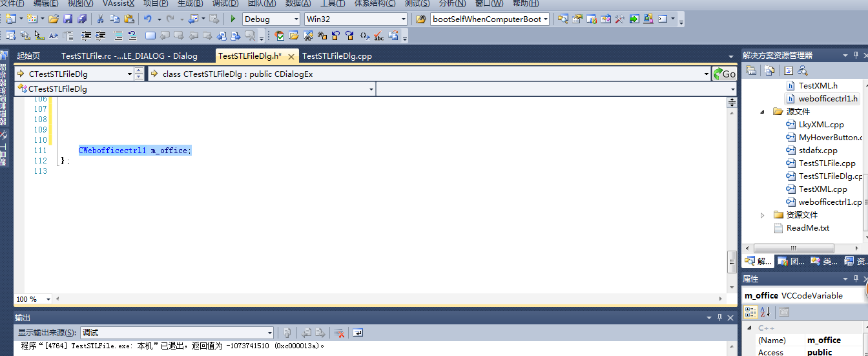
Task: Click the Save All icon
Action: (x=82, y=19)
